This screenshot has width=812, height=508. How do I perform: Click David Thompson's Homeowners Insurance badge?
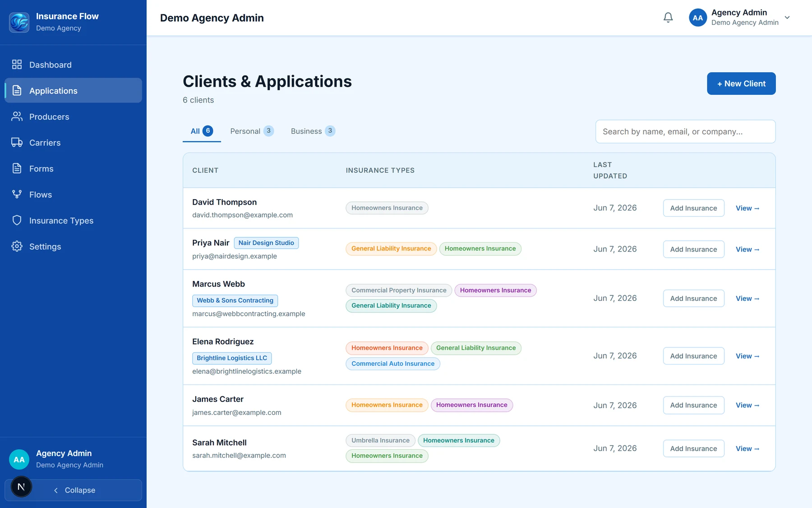click(x=387, y=208)
